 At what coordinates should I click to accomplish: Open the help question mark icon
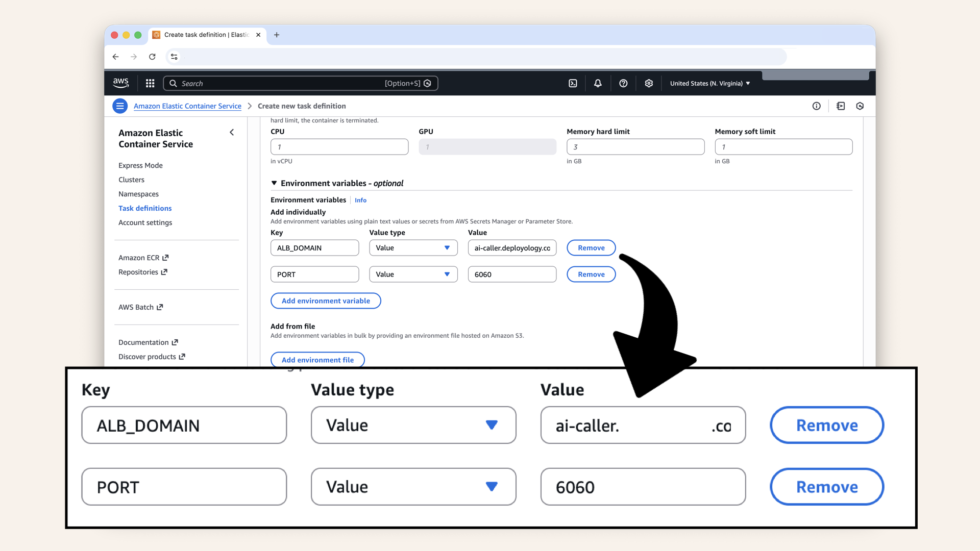click(x=623, y=83)
